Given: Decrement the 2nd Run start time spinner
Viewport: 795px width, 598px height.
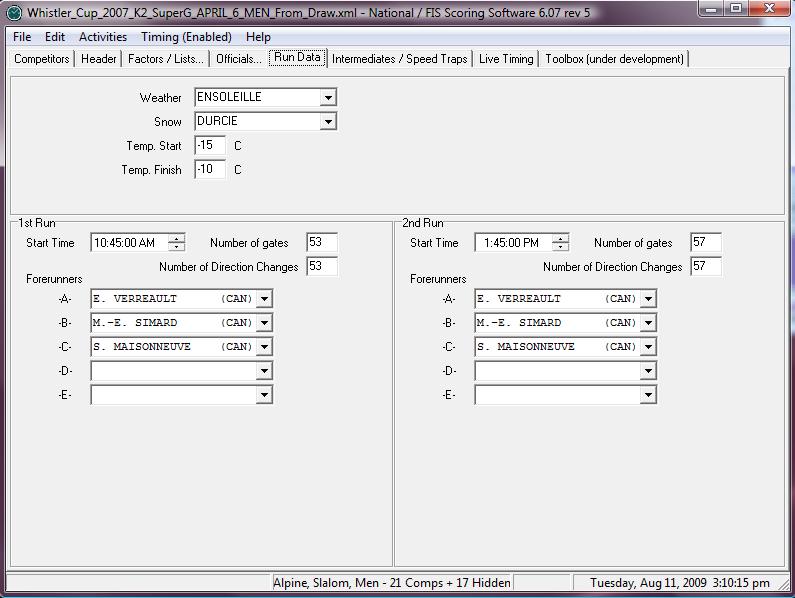Looking at the screenshot, I should 560,247.
